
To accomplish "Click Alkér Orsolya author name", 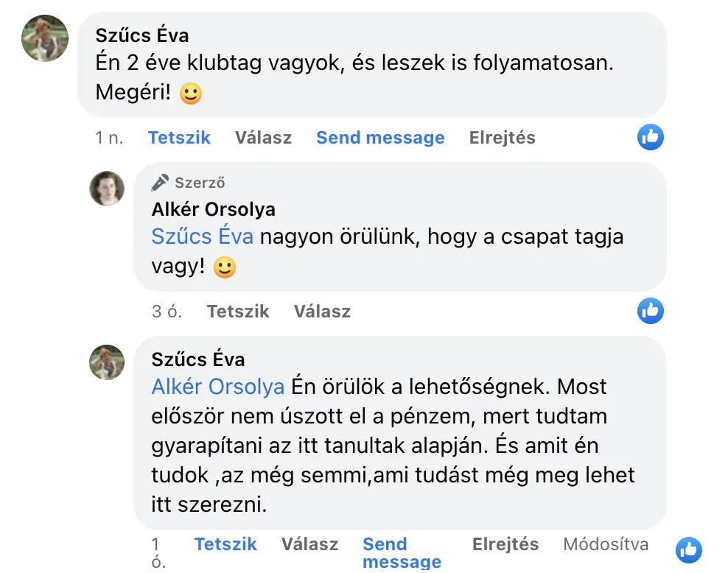I will (x=214, y=209).
